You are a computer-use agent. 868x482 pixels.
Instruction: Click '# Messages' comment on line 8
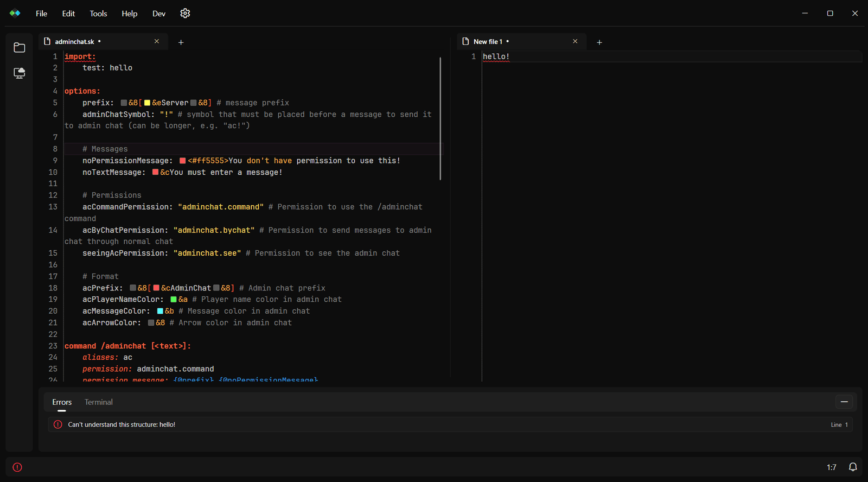point(105,149)
